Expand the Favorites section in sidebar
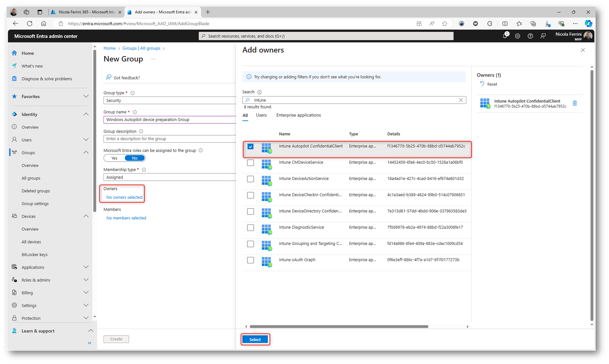Image resolution: width=609 pixels, height=364 pixels. tap(86, 96)
